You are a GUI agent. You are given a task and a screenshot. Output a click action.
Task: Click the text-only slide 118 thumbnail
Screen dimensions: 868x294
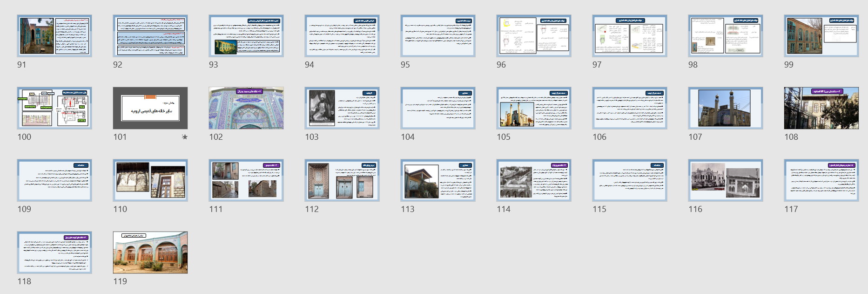coord(54,253)
